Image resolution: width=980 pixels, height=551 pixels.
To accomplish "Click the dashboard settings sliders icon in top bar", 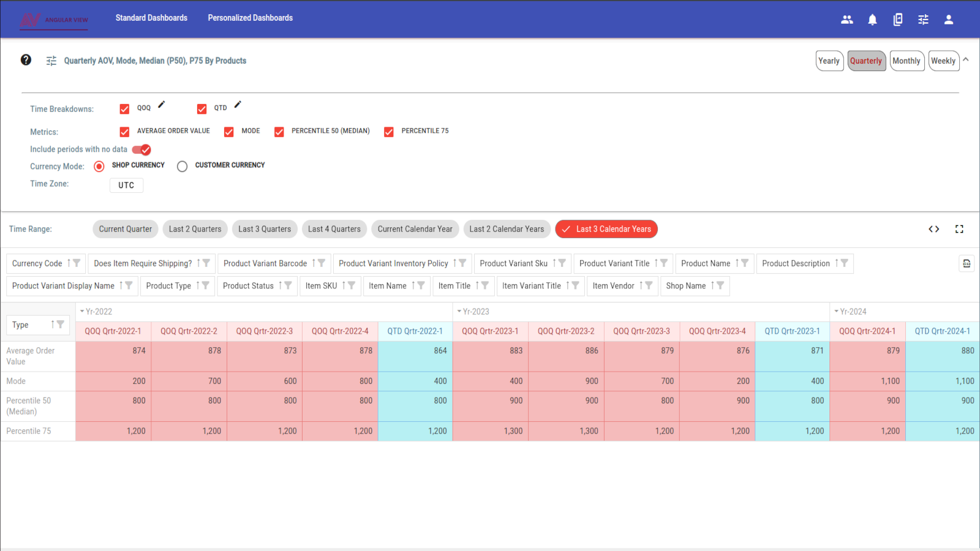I will [923, 19].
